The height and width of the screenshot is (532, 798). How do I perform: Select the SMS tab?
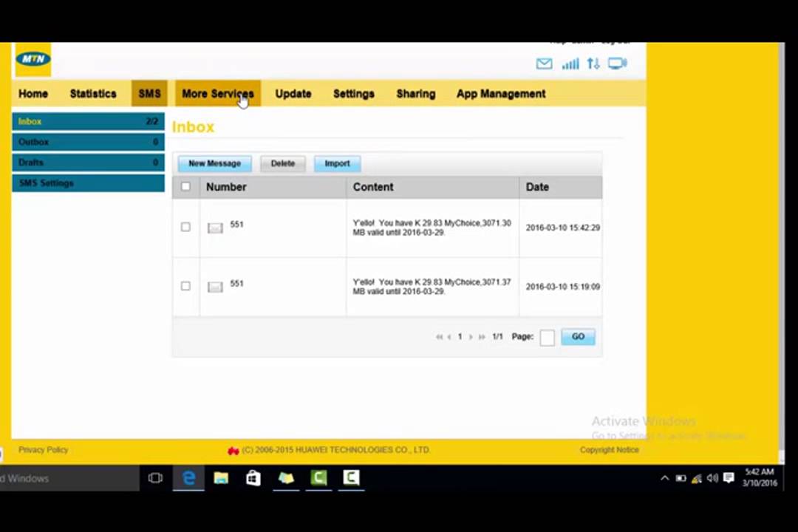tap(149, 94)
